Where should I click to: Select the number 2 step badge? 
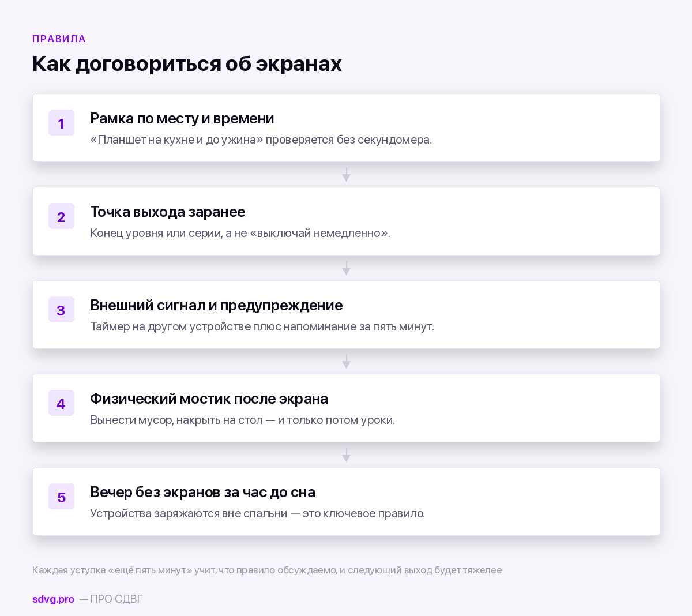[x=61, y=216]
